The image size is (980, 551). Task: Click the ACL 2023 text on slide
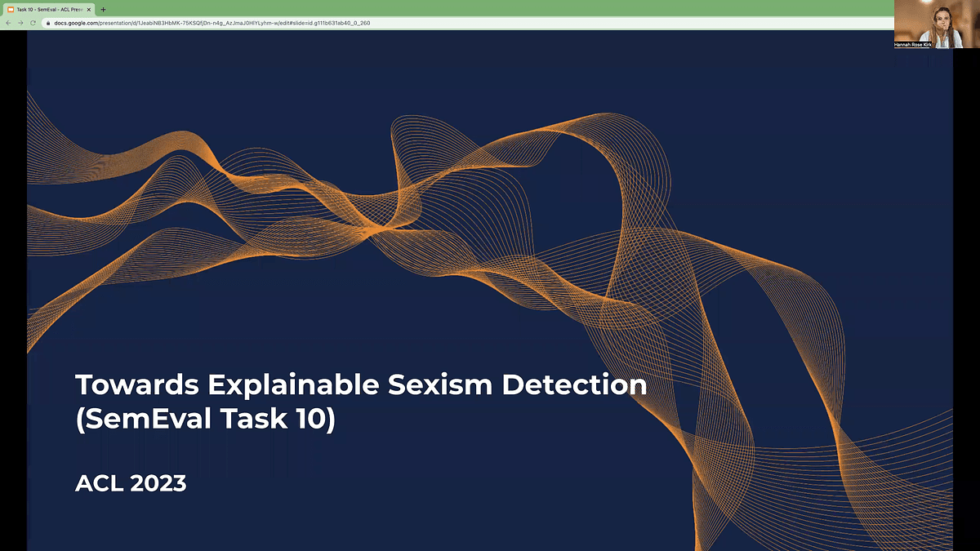point(131,483)
